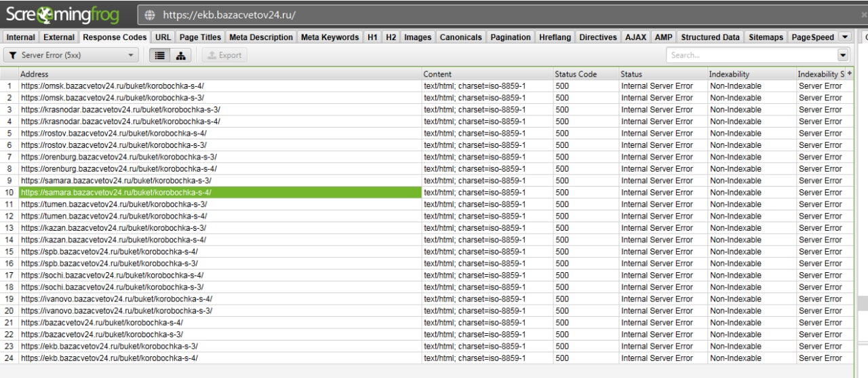The width and height of the screenshot is (868, 378).
Task: Switch to the Page Titles tab
Action: tap(200, 37)
